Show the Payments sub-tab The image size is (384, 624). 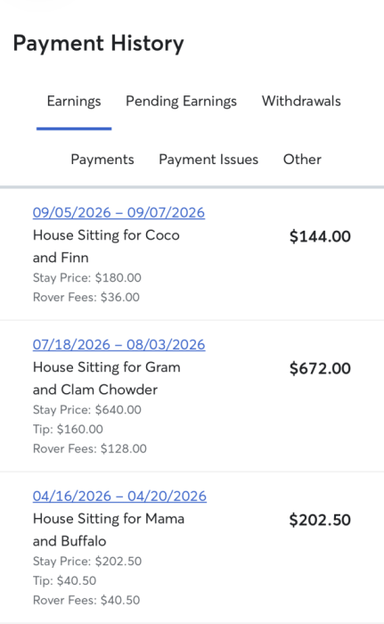102,159
